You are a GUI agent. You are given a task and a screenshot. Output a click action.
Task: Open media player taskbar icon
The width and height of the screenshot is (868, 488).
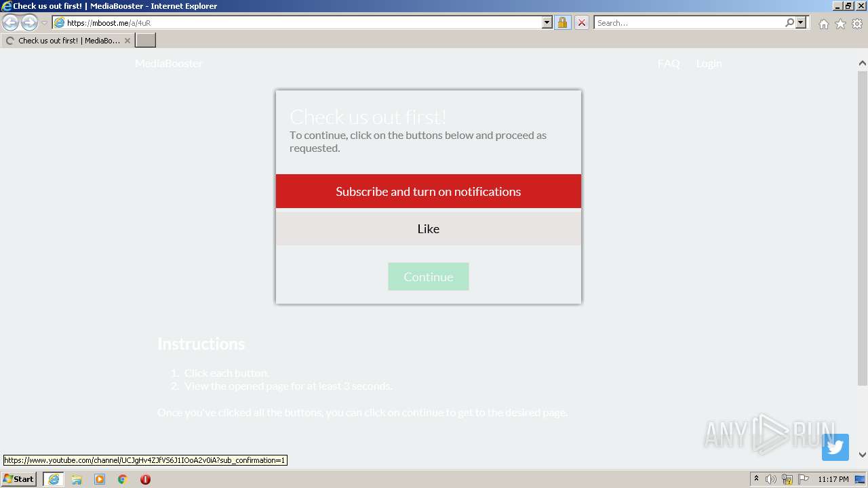100,479
